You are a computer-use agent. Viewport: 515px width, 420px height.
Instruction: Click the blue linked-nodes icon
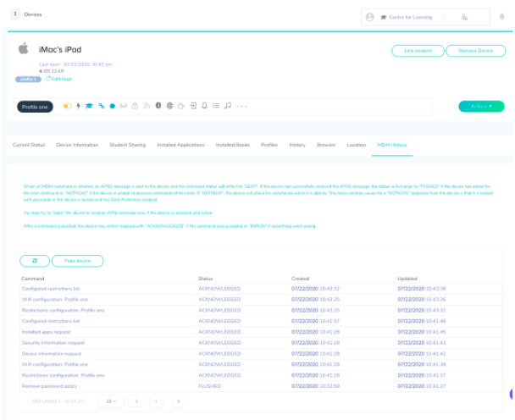tap(102, 106)
